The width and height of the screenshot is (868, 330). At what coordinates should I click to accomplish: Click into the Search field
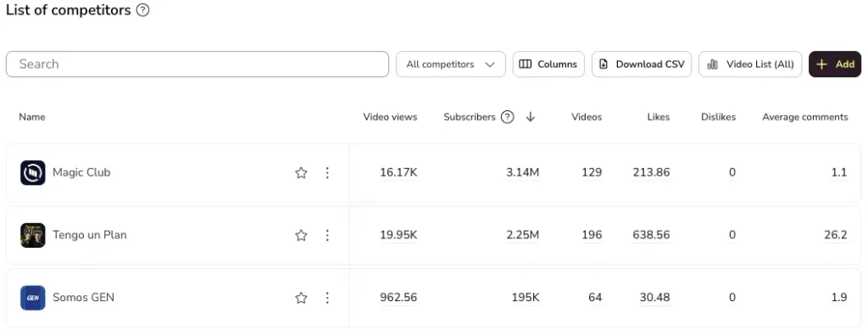(197, 64)
